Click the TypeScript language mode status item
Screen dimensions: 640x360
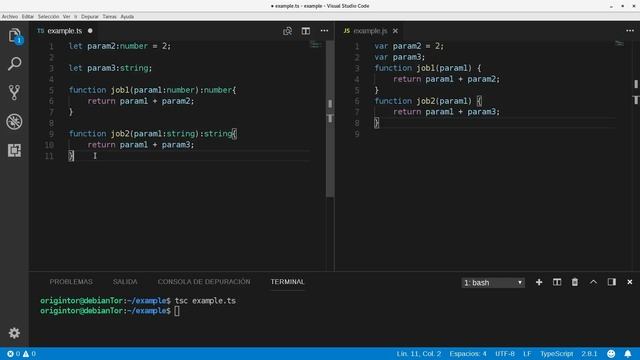pos(557,354)
